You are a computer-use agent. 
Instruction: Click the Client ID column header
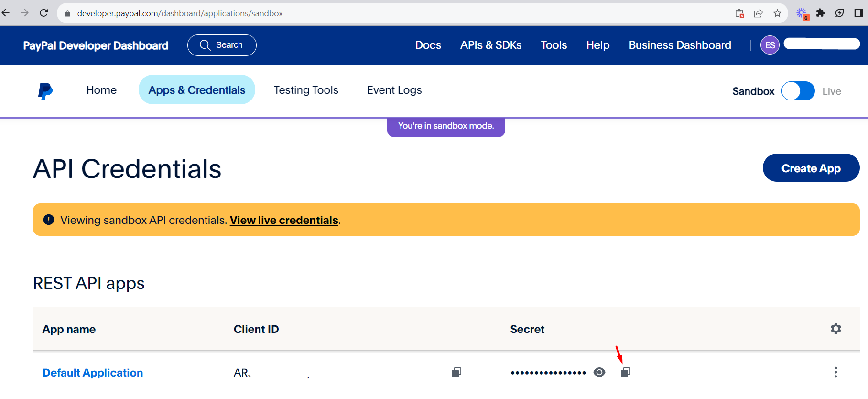pos(256,329)
